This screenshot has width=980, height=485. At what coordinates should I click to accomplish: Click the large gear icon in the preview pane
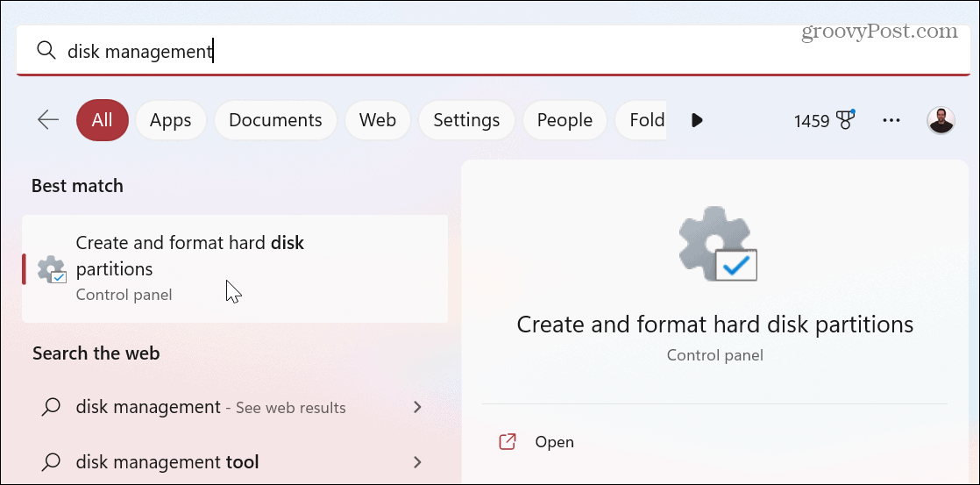[x=718, y=245]
